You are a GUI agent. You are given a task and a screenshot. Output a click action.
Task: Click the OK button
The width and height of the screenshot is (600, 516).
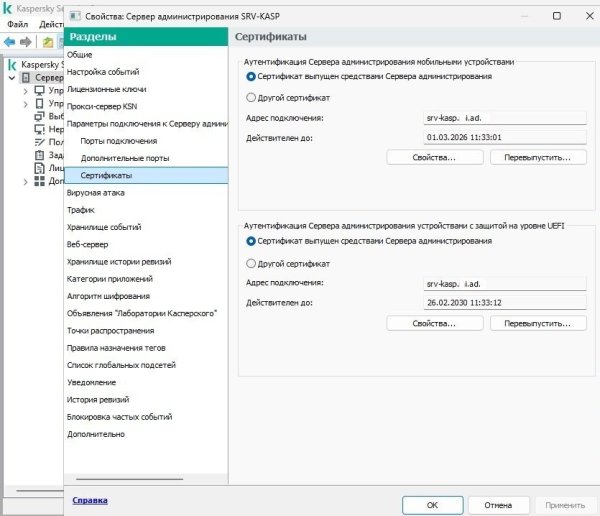tap(433, 505)
